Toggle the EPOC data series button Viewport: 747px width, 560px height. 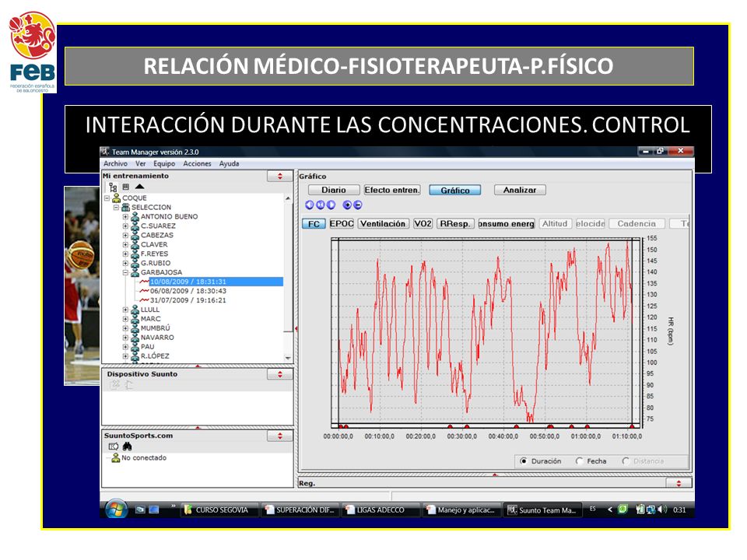(x=342, y=224)
